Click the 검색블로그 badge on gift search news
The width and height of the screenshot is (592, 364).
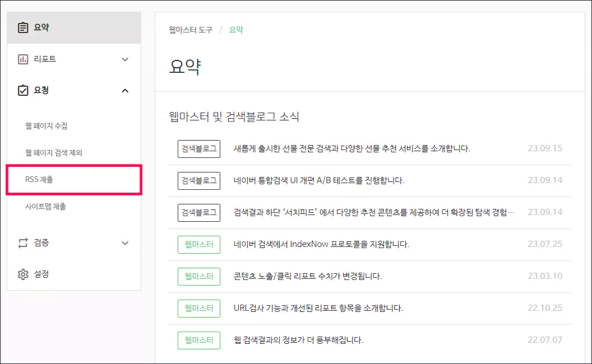click(199, 149)
